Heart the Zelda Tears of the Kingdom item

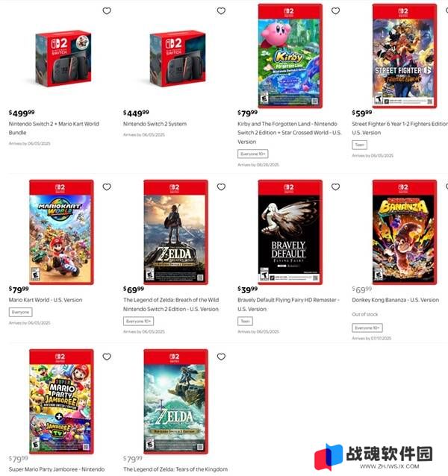tap(221, 357)
